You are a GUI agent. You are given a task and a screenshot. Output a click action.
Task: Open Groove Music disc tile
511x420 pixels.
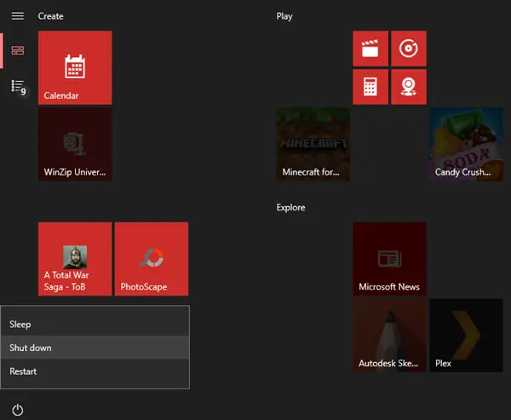coord(409,49)
